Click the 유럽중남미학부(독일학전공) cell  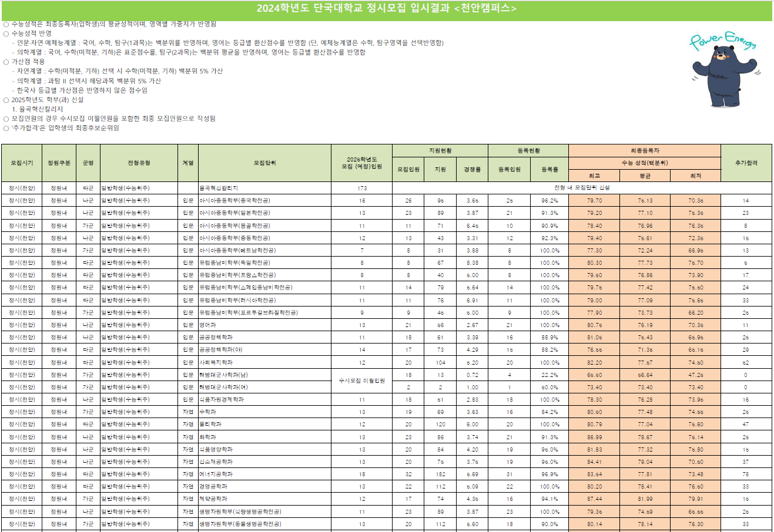click(x=264, y=262)
